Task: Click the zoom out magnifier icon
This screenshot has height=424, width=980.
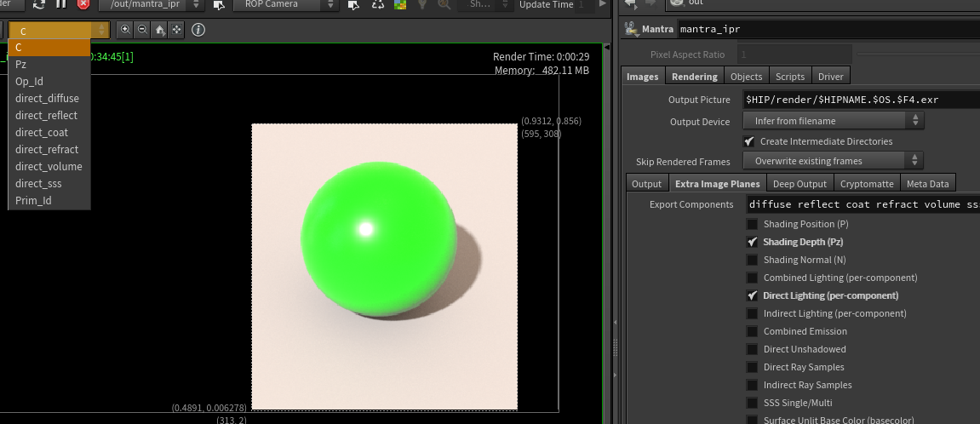Action: click(x=142, y=30)
